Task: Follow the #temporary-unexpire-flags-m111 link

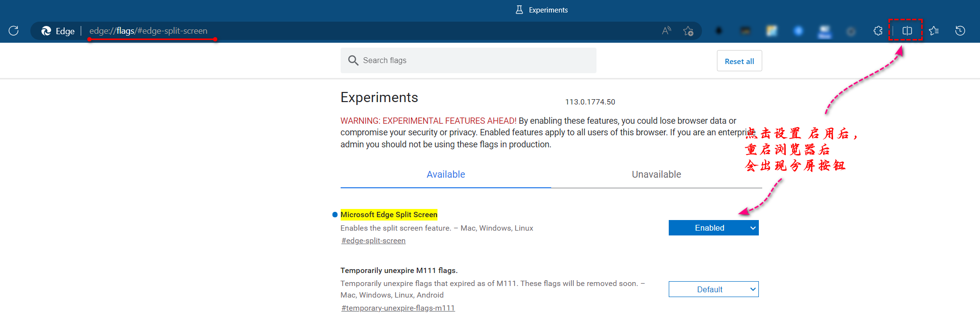Action: 398,308
